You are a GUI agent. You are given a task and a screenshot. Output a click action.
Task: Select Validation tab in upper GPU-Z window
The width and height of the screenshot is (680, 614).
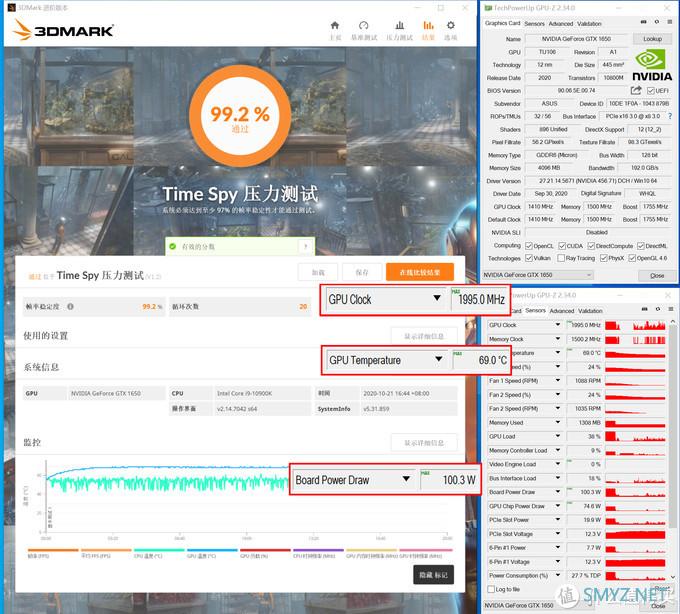click(x=589, y=24)
